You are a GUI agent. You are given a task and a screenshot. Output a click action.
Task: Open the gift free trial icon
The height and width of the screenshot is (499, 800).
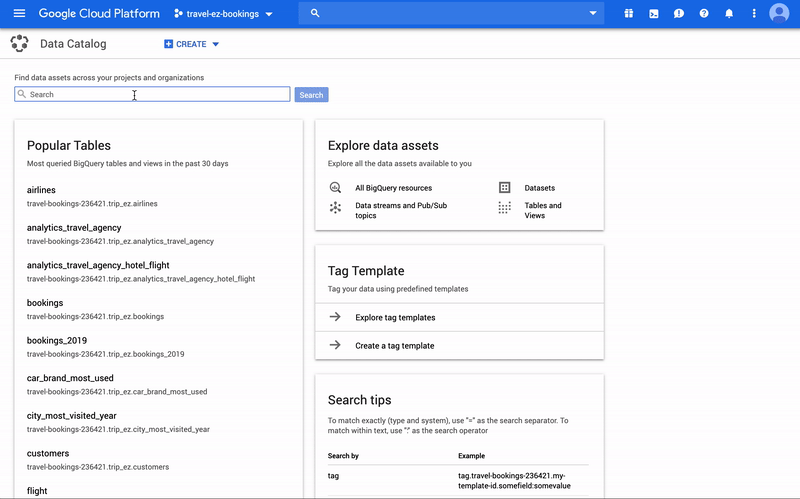point(629,14)
